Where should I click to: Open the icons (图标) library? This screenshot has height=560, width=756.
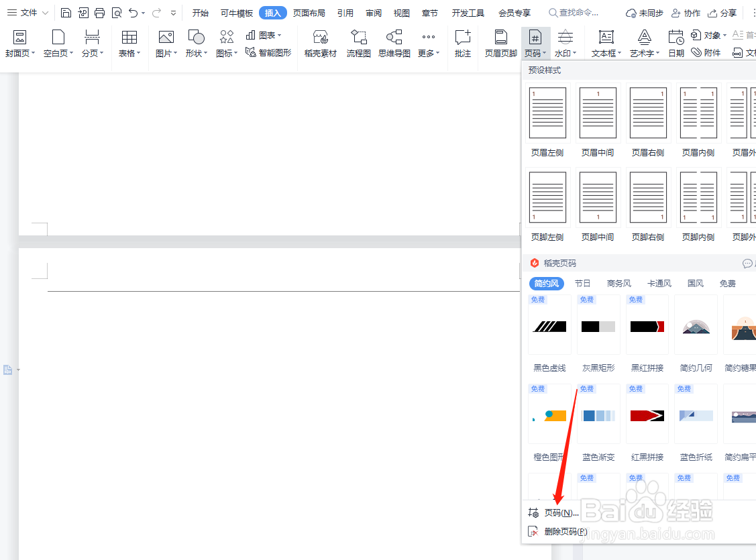pyautogui.click(x=227, y=44)
